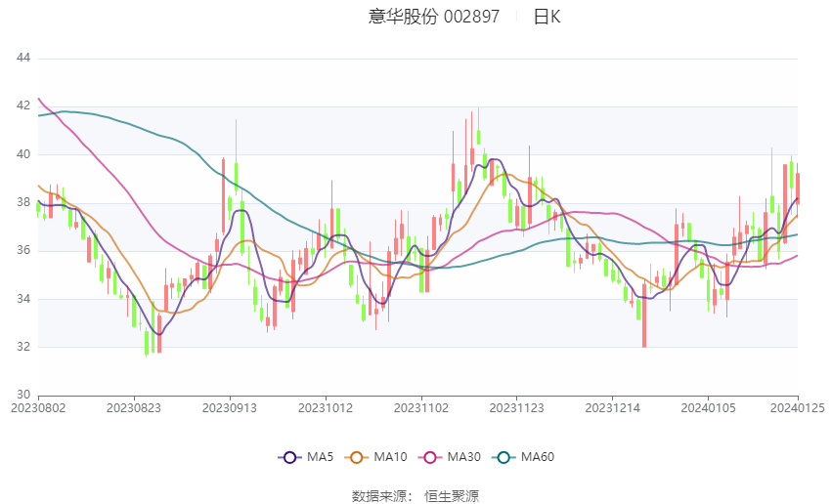Click the 20231012 date axis label

click(326, 408)
